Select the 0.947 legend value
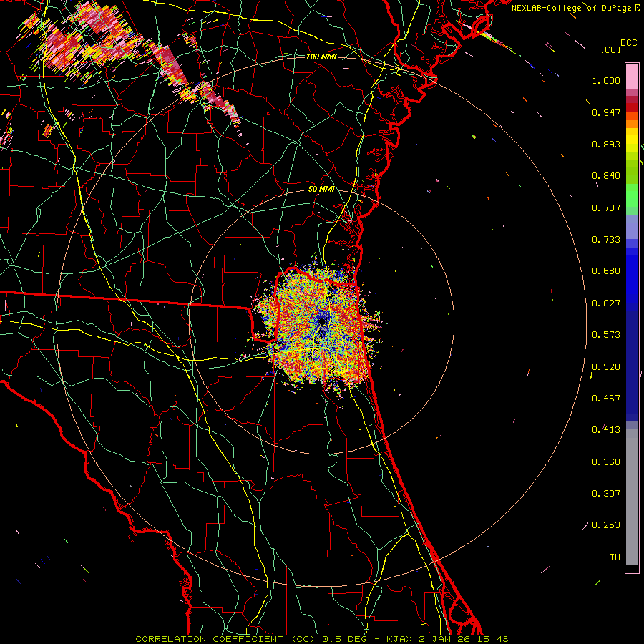This screenshot has height=644, width=644. [x=606, y=112]
